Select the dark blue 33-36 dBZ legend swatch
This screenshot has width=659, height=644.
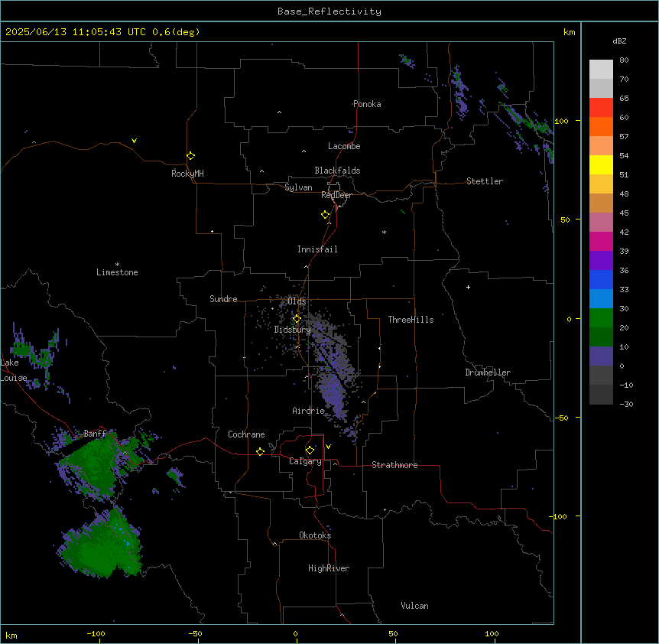601,279
